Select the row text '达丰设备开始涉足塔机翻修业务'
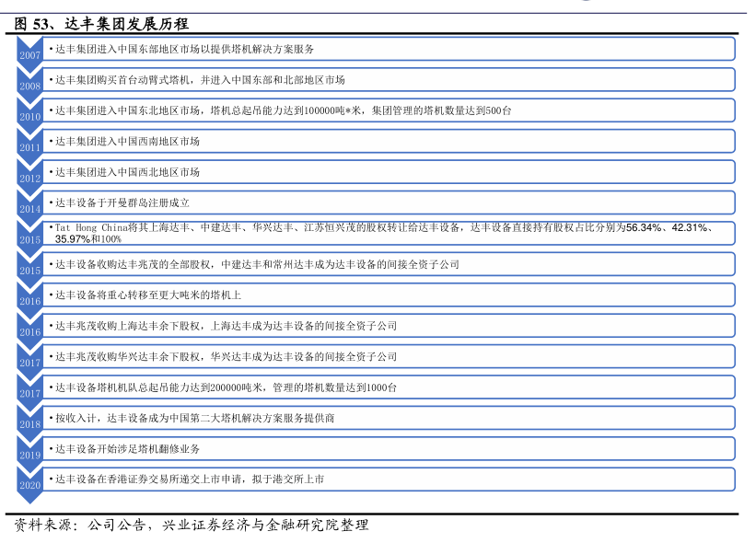The height and width of the screenshot is (543, 756). [x=127, y=449]
